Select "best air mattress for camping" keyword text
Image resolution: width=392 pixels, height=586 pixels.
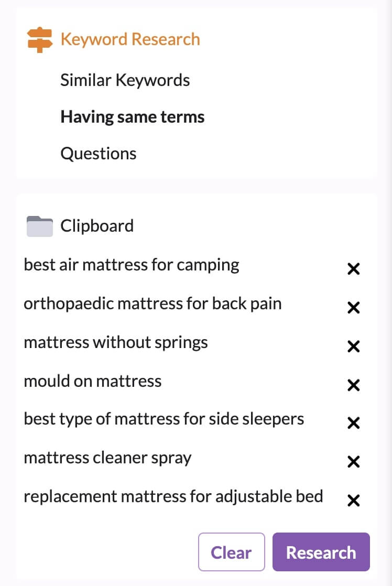[131, 265]
